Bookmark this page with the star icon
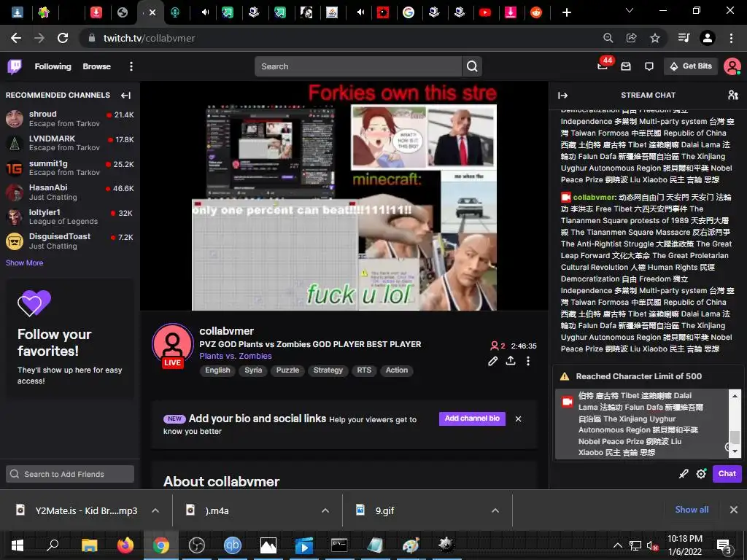This screenshot has height=560, width=747. [x=655, y=38]
